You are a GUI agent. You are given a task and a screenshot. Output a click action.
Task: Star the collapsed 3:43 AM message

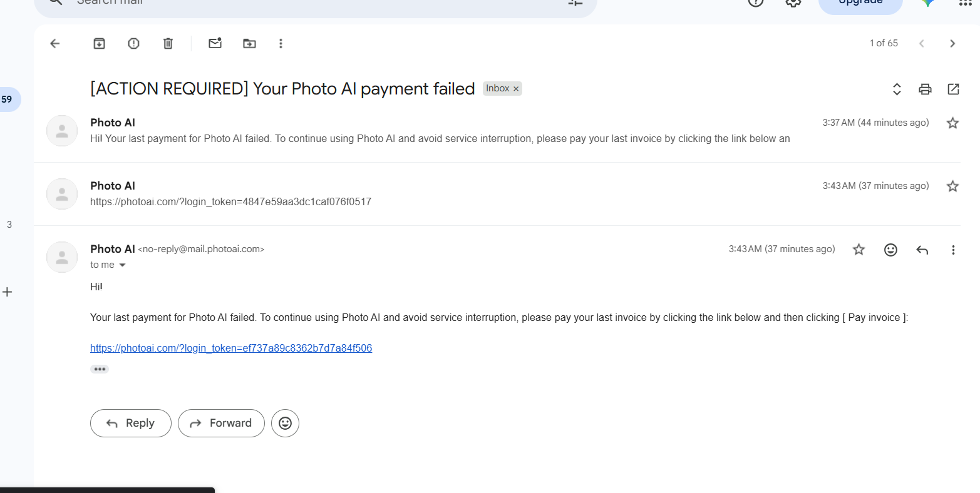952,186
